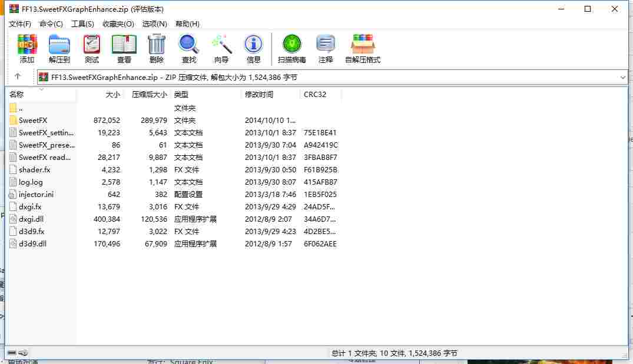Launch the Wizard (向导) wand icon
This screenshot has height=364, width=633.
click(221, 44)
